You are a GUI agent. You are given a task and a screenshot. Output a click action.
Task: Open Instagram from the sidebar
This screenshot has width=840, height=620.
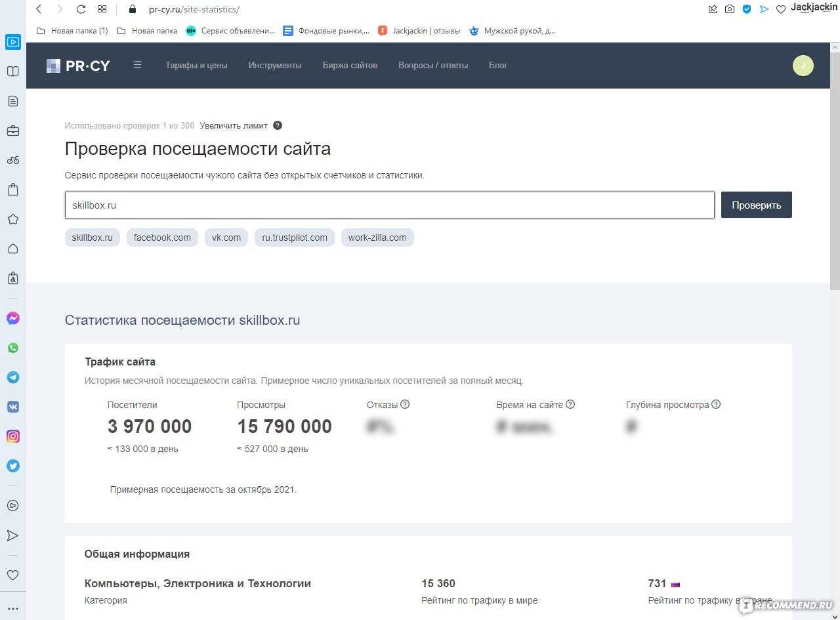[x=13, y=436]
